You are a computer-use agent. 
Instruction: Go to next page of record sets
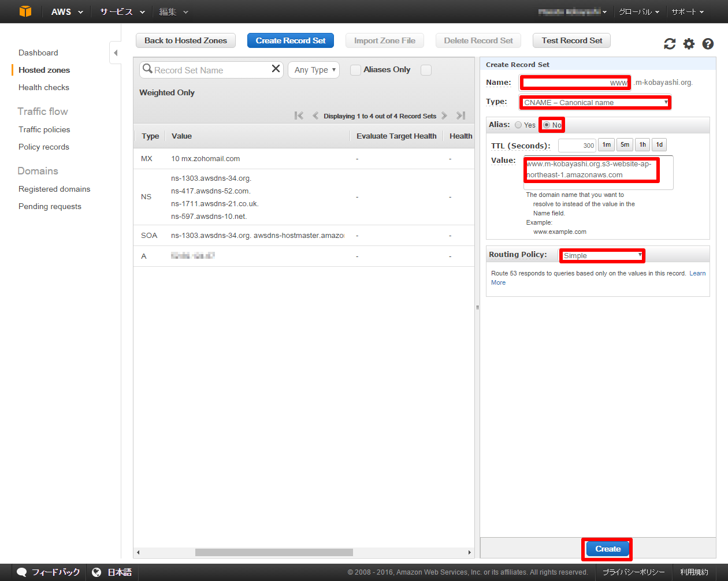444,116
